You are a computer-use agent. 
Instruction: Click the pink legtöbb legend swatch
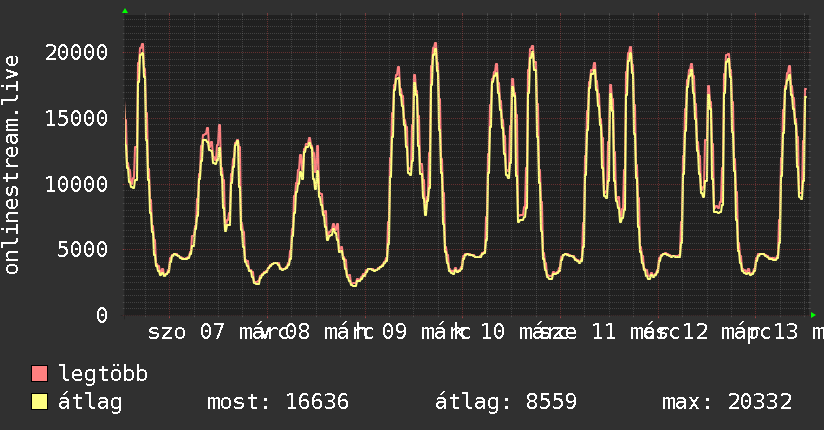pyautogui.click(x=39, y=374)
